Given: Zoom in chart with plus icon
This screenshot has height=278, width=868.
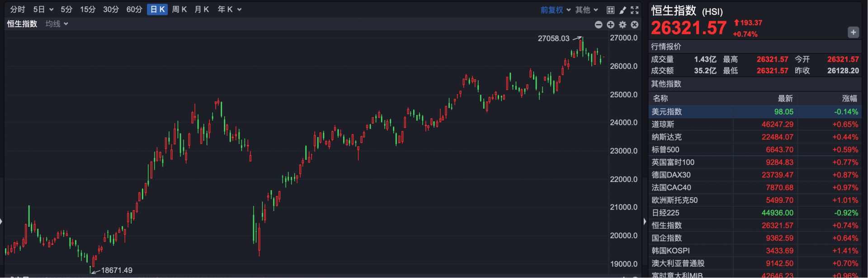Looking at the screenshot, I should coord(610,24).
